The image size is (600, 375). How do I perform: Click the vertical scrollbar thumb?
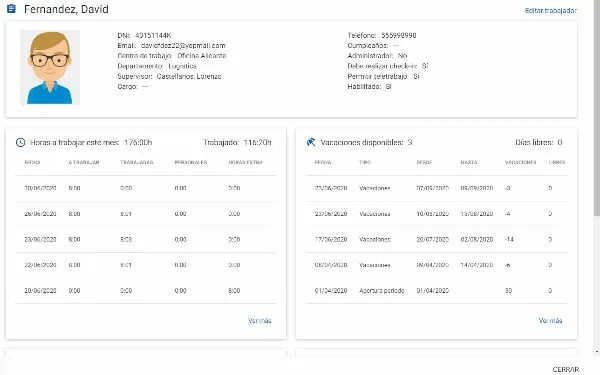click(597, 107)
